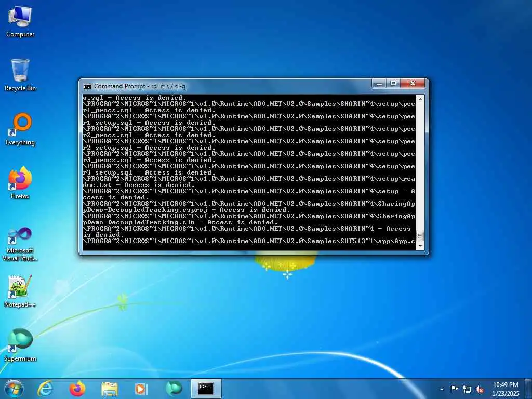
Task: Open the clock showing 10:49 PM
Action: click(506, 389)
